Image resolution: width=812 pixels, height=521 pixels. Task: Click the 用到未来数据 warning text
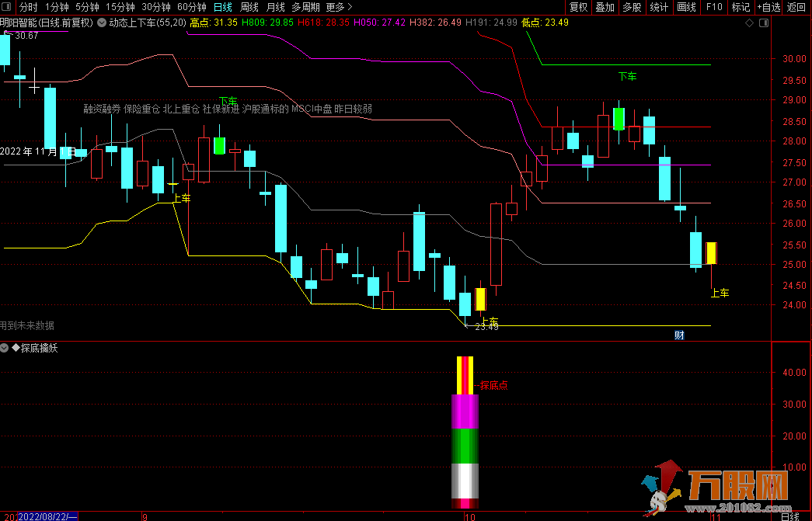(x=27, y=325)
